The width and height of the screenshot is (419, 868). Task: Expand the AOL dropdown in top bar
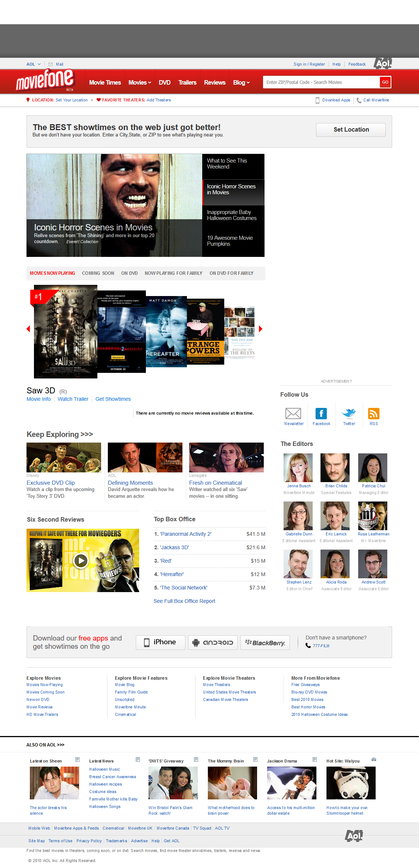tap(39, 64)
